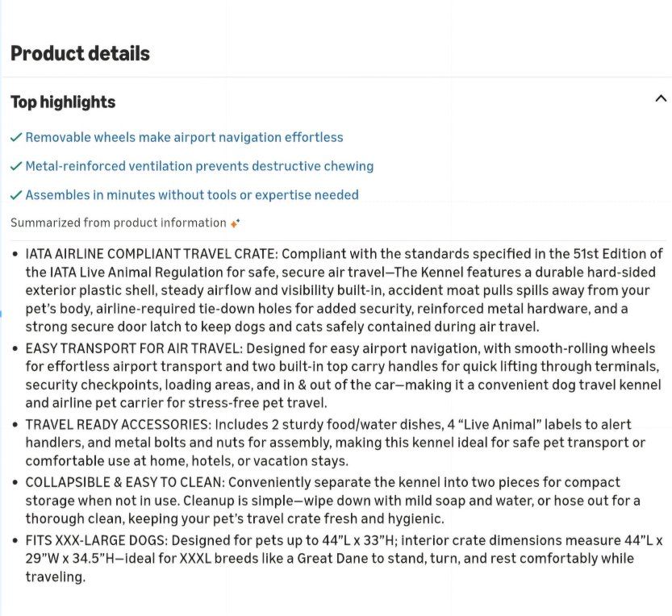Click the FITS XXX-LARGE DOGS bullet text
The image size is (672, 616).
(x=344, y=559)
